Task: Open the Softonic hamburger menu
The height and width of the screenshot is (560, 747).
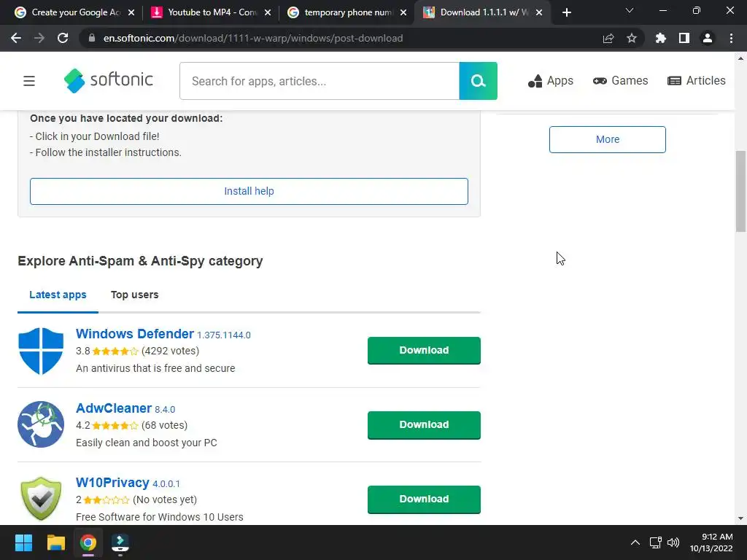Action: pos(29,81)
